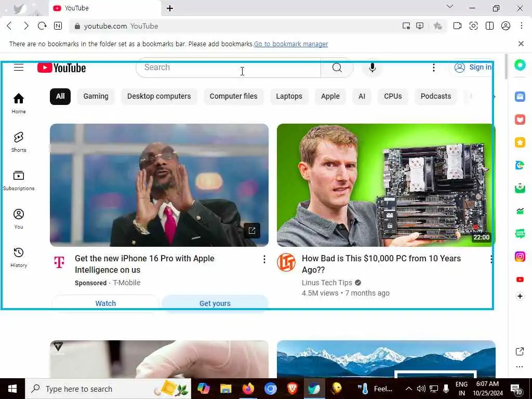Go back with the browser back arrow

[9, 26]
